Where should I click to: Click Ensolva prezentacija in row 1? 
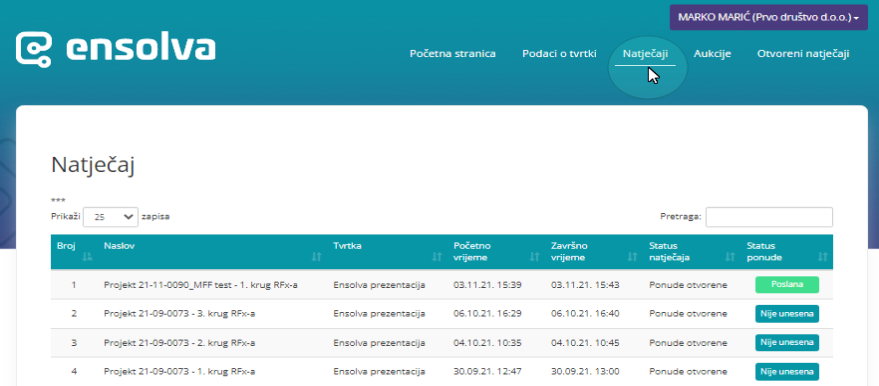[x=379, y=285]
